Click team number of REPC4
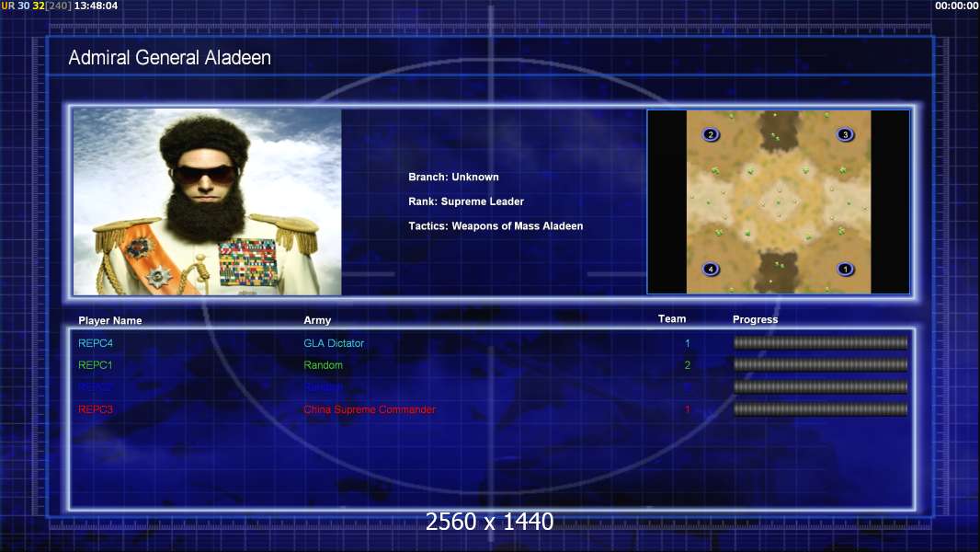 coord(687,343)
